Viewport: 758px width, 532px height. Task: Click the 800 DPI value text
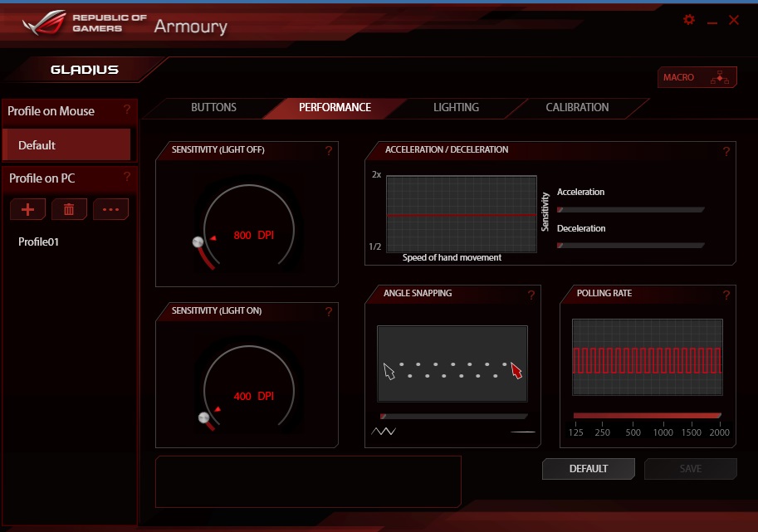[x=254, y=235]
